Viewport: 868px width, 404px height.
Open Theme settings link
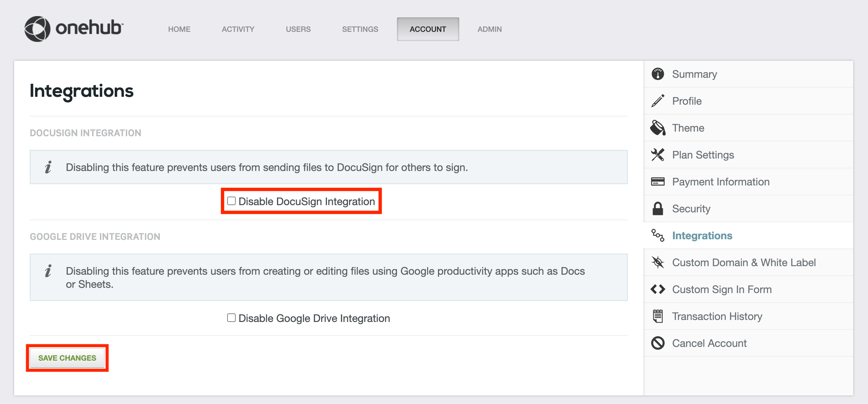688,128
